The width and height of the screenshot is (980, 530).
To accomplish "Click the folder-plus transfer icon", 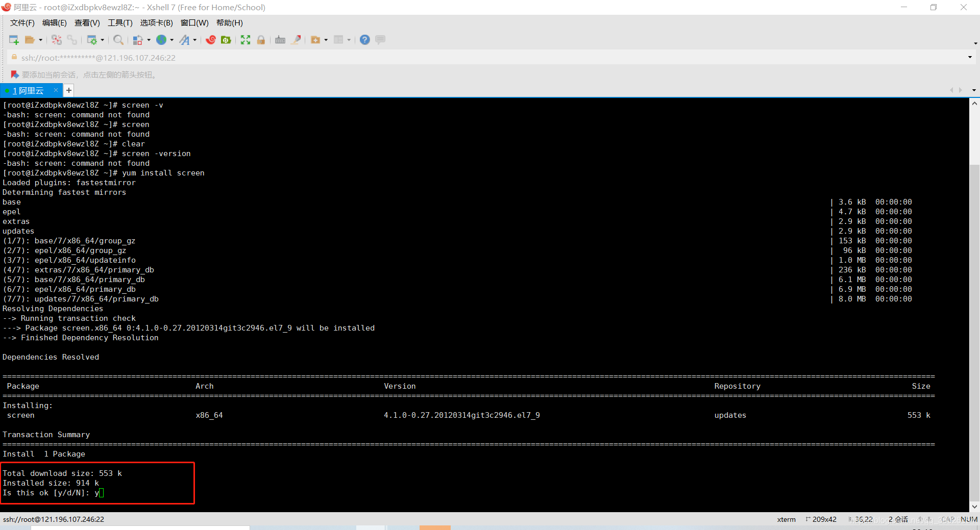I will coord(315,40).
